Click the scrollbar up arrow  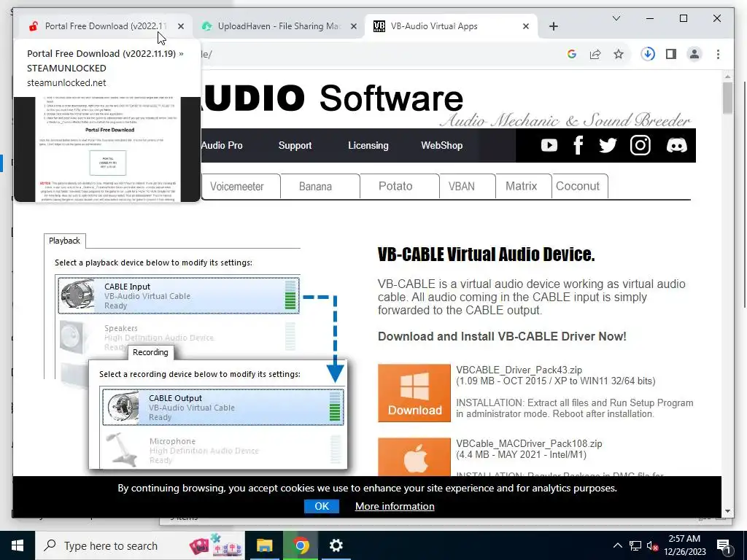point(727,76)
